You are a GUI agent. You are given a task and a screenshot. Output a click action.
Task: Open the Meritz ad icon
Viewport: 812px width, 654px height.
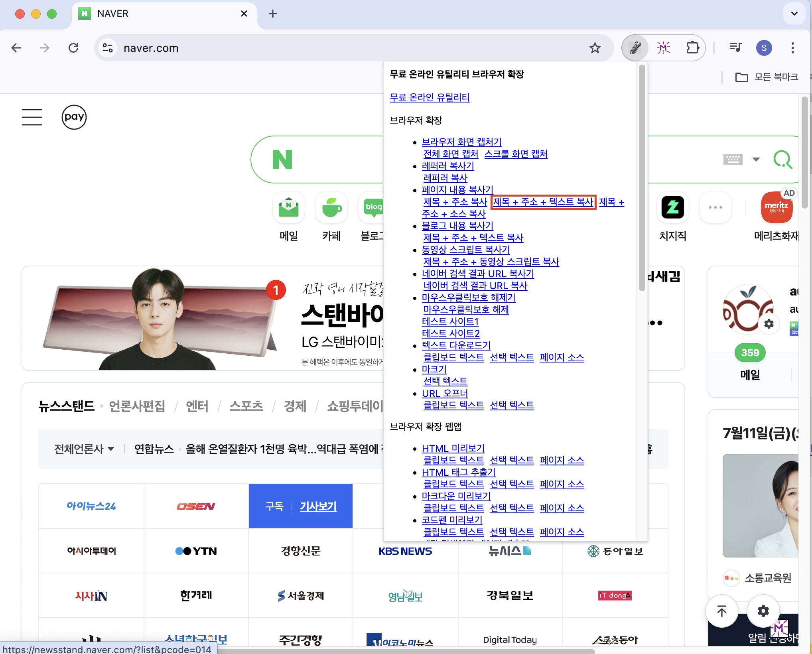(776, 207)
